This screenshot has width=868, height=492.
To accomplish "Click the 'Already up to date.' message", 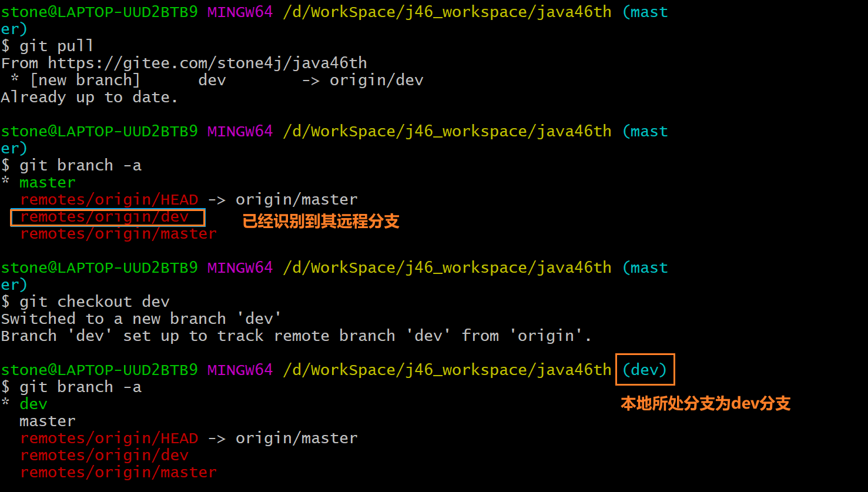I will click(x=89, y=97).
